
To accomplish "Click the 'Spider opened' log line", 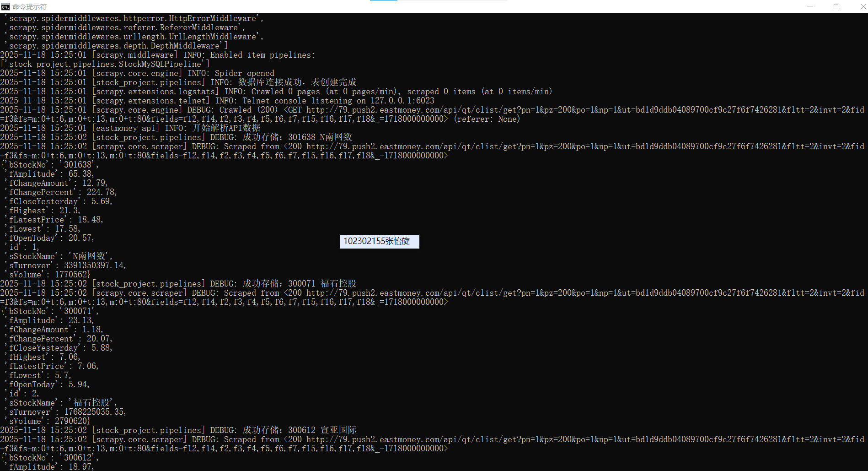I will (137, 73).
